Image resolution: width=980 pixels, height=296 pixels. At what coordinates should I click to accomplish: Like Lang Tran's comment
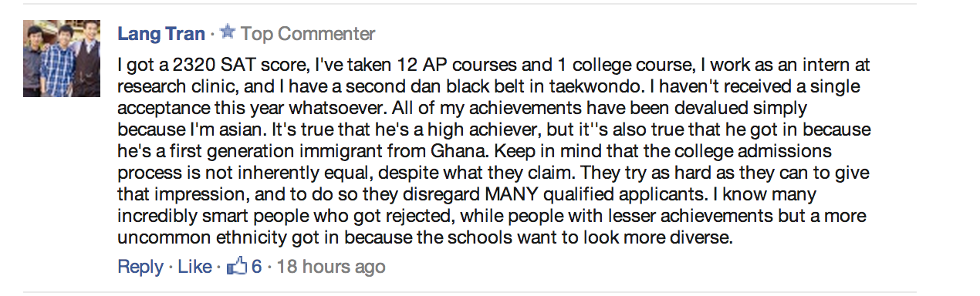(x=194, y=267)
